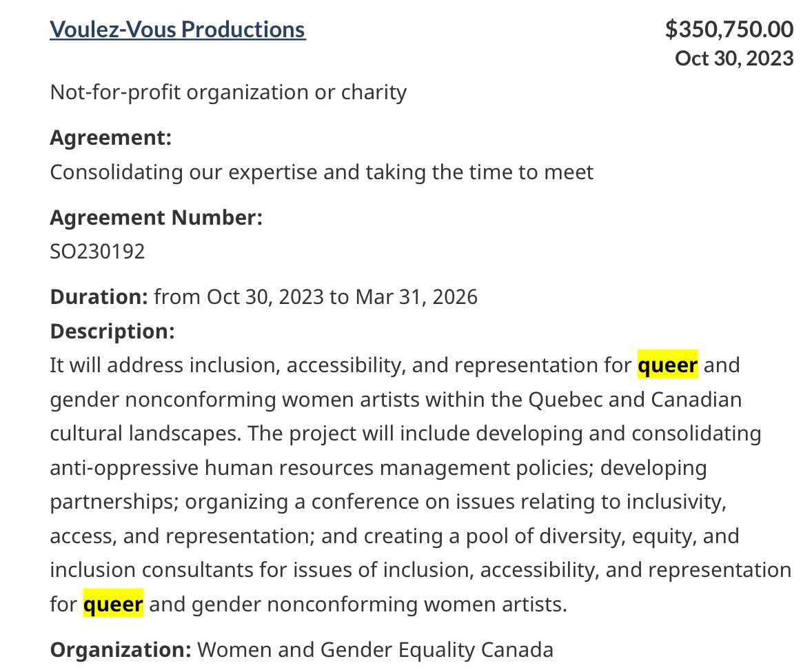
Task: Click the first highlighted queer keyword
Action: [667, 365]
